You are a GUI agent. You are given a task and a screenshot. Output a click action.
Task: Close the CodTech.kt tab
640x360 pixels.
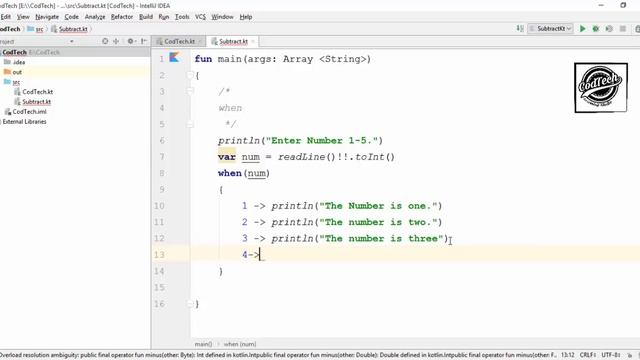pyautogui.click(x=200, y=42)
